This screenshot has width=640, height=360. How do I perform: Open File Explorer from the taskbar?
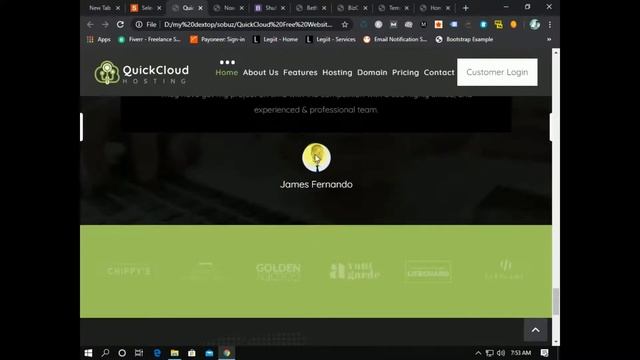(x=174, y=353)
